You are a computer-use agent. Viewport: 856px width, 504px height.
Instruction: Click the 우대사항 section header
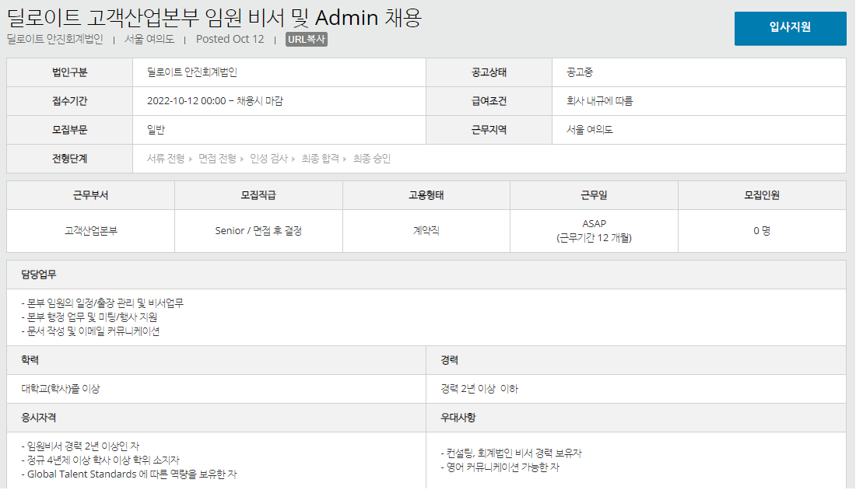pos(458,418)
